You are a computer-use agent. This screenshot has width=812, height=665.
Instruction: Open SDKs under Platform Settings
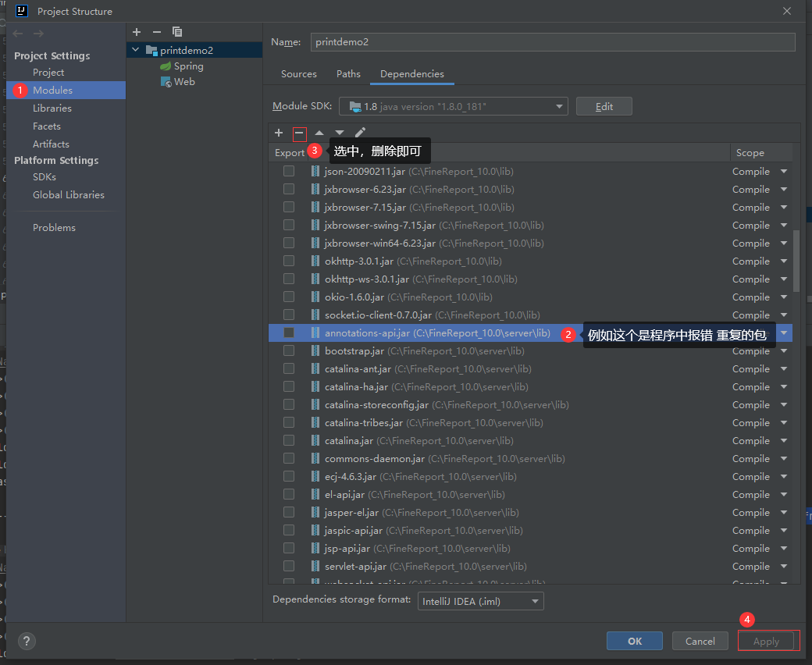pos(45,177)
